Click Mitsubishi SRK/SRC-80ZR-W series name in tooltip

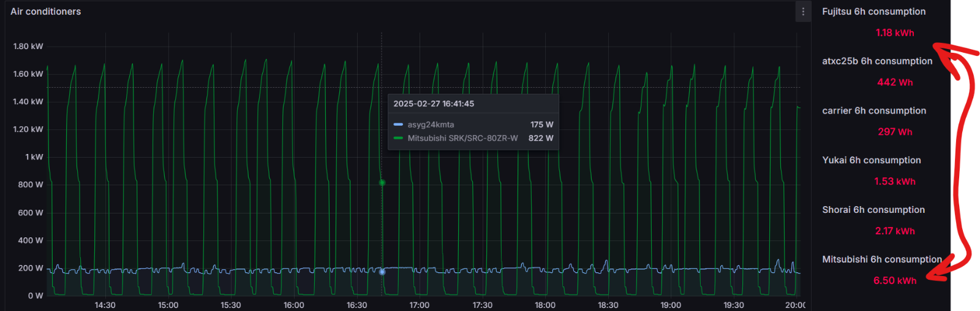(x=462, y=138)
